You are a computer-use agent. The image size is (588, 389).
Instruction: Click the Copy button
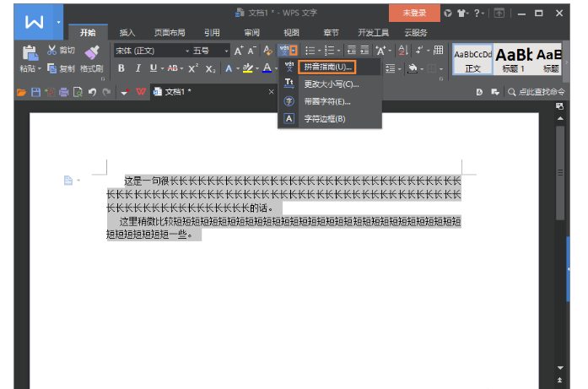[61, 68]
